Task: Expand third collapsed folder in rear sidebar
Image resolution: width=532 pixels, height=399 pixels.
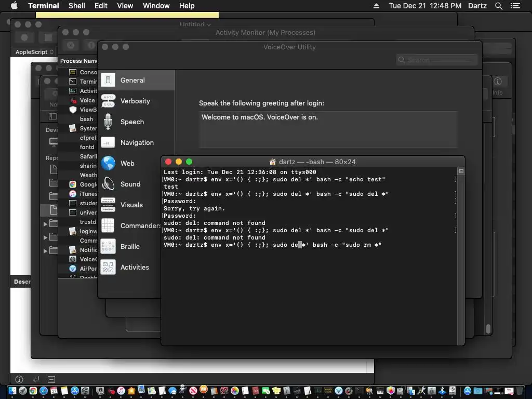Action: point(45,251)
